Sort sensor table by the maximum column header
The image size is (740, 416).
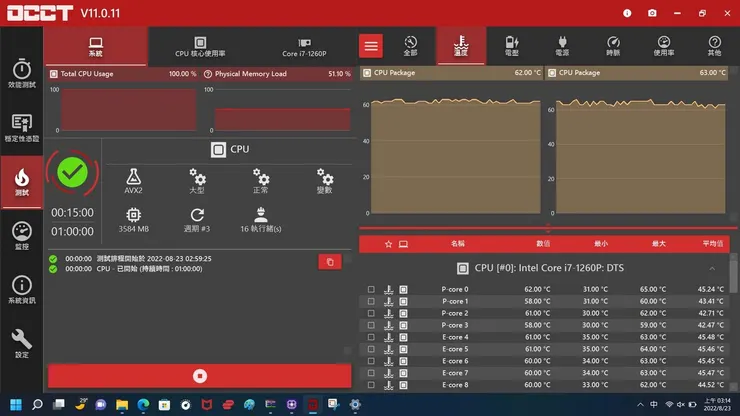658,244
